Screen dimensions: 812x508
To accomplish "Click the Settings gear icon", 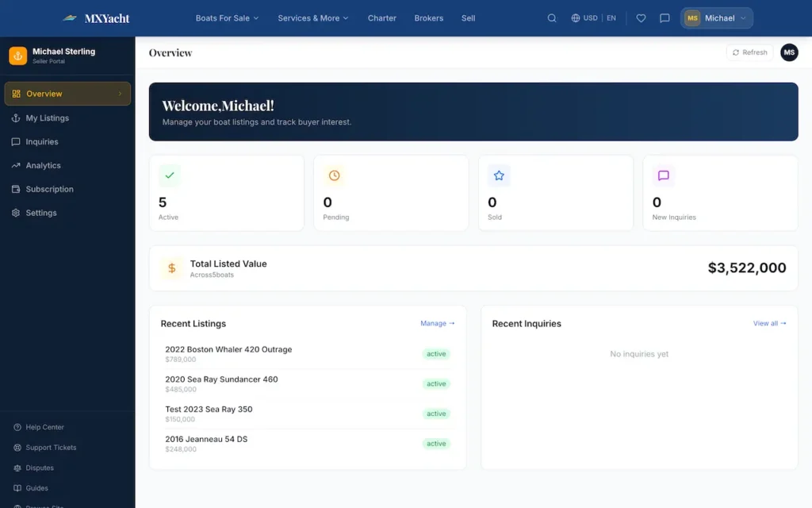I will coord(16,213).
